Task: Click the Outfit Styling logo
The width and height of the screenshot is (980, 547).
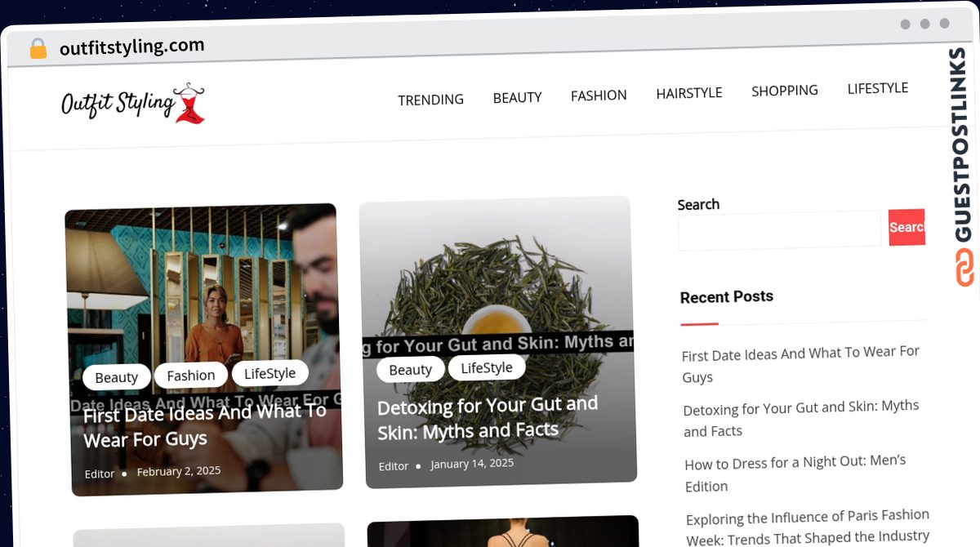Action: pyautogui.click(x=133, y=103)
